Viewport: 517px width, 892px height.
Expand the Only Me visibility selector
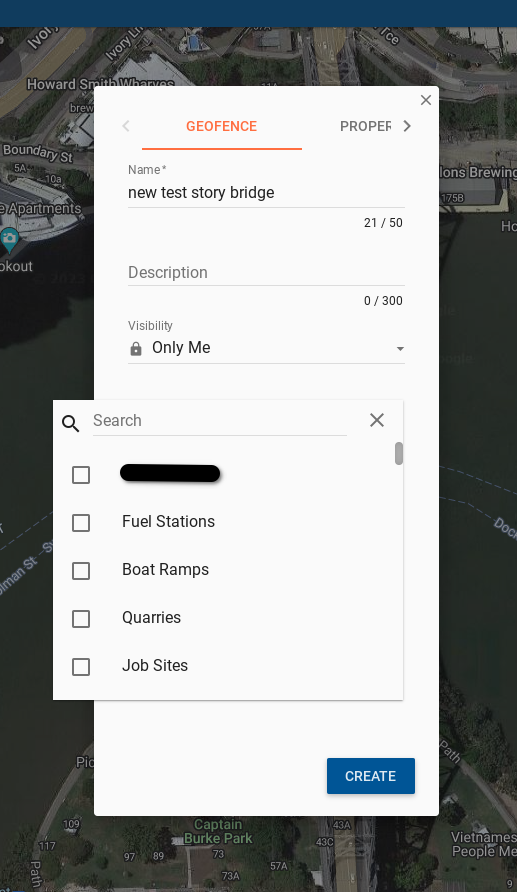(x=266, y=348)
